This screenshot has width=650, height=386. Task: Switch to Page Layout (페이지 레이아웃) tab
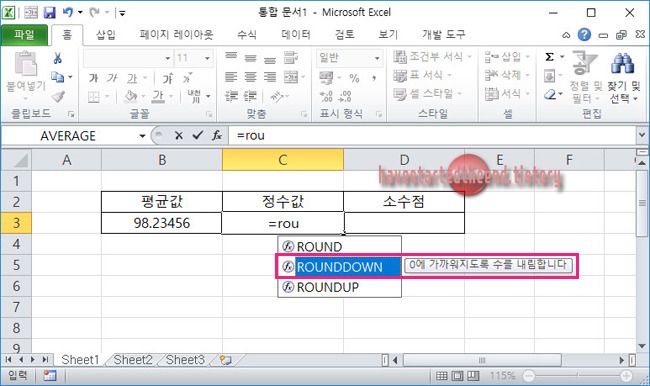[176, 34]
